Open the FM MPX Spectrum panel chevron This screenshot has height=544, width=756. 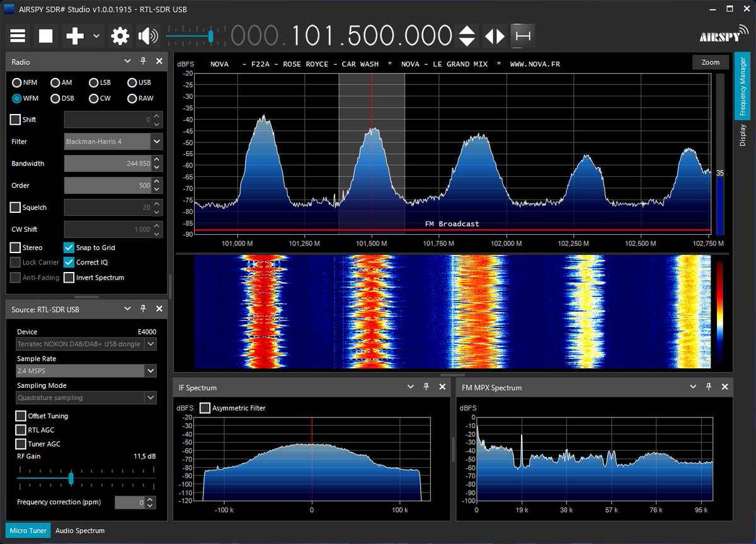694,387
